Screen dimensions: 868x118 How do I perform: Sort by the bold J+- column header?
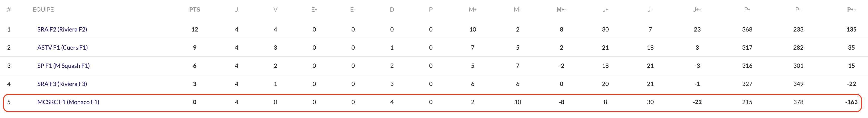click(697, 10)
